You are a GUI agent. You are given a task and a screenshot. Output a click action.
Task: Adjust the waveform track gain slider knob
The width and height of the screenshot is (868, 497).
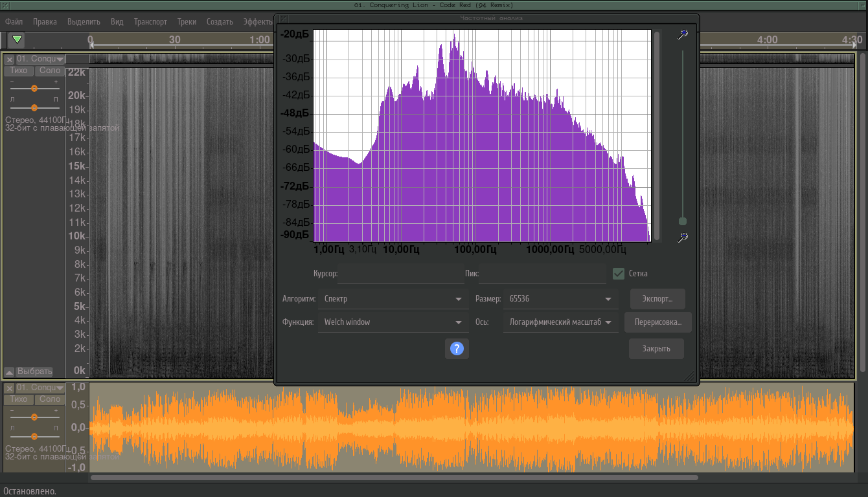click(x=34, y=417)
